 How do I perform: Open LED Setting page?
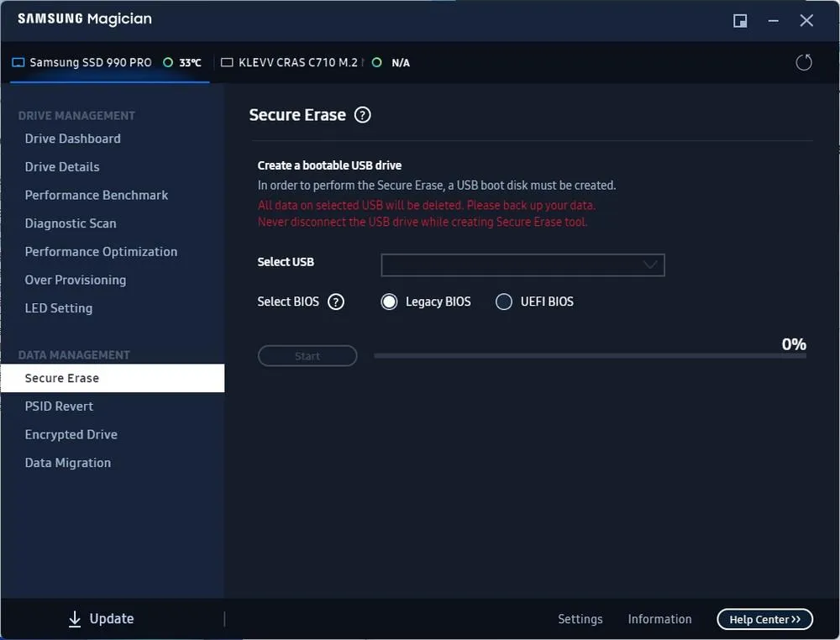click(59, 308)
